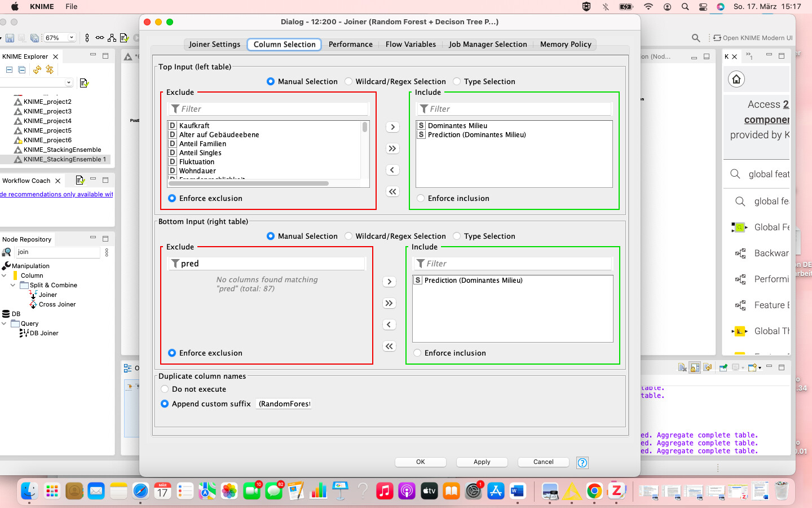Click the bottom Exclude filter field containing pred
Image resolution: width=812 pixels, height=508 pixels.
(267, 264)
